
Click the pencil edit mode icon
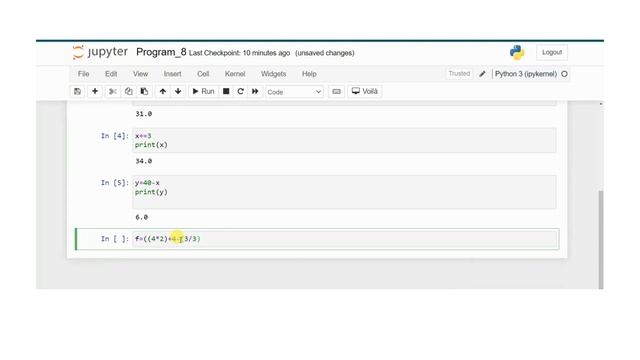482,74
